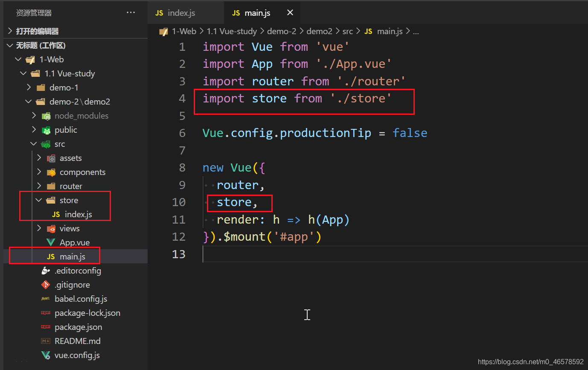Screen dimensions: 588x370
Task: Click the src folder icon
Action: pos(46,144)
